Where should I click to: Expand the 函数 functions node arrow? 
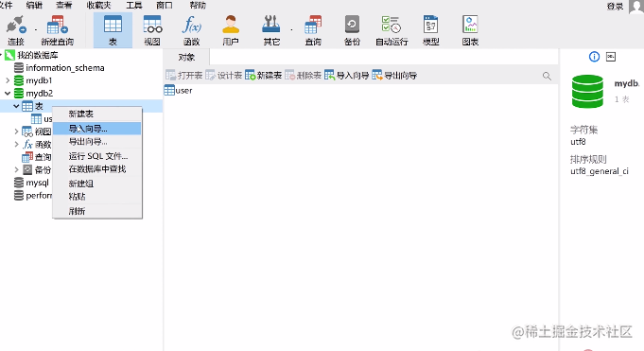tap(16, 144)
